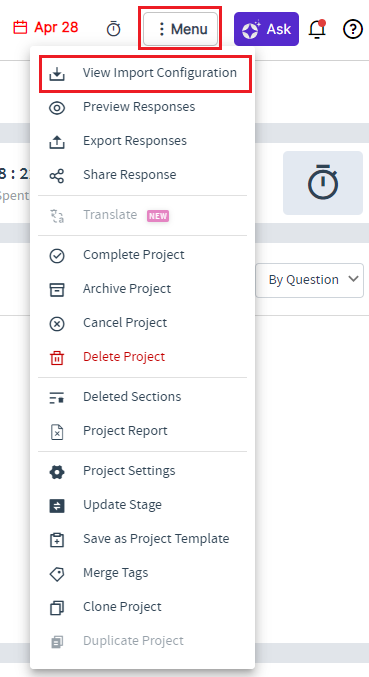This screenshot has height=677, width=369.
Task: Open the three-dot Menu button
Action: tap(180, 29)
